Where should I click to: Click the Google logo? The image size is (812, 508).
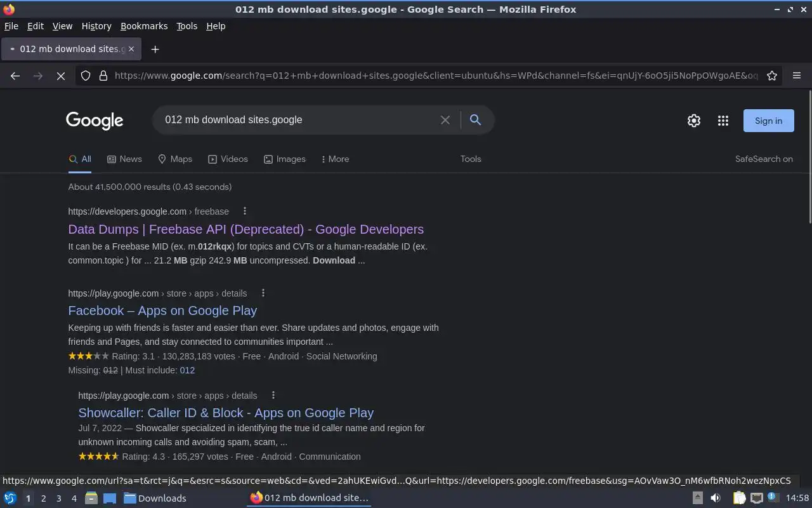[95, 121]
